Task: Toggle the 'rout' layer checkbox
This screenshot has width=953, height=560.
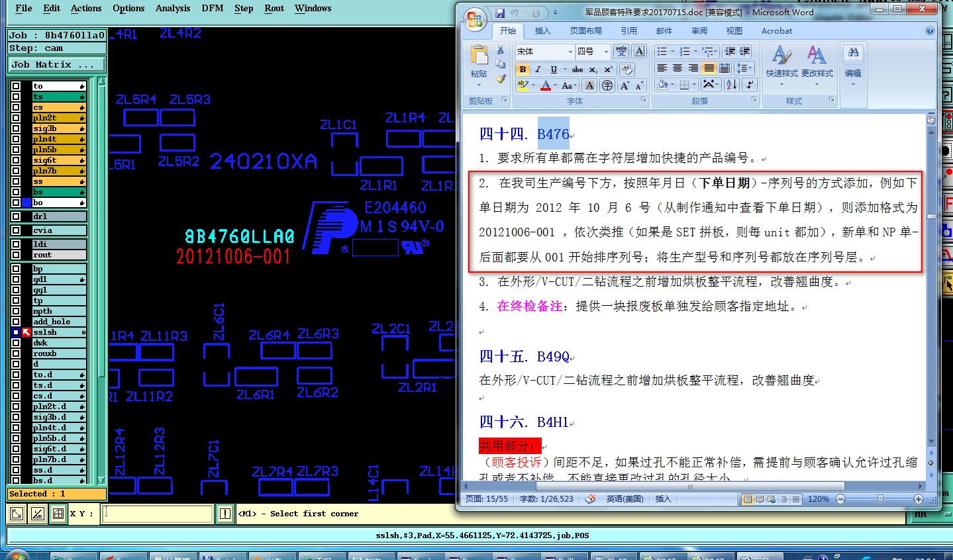Action: 16,255
